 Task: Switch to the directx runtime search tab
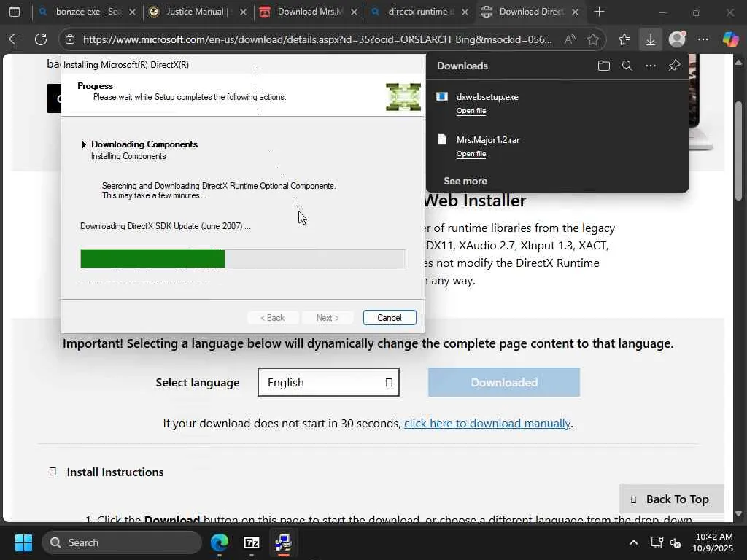419,12
